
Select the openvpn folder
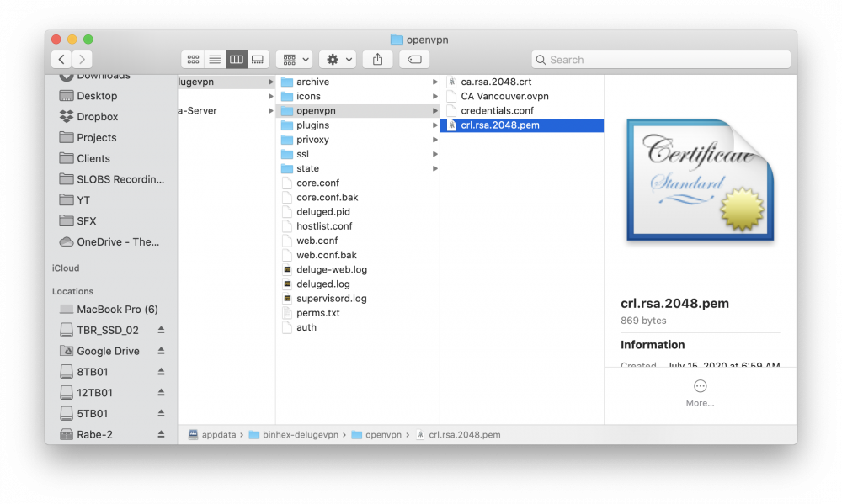click(x=358, y=110)
